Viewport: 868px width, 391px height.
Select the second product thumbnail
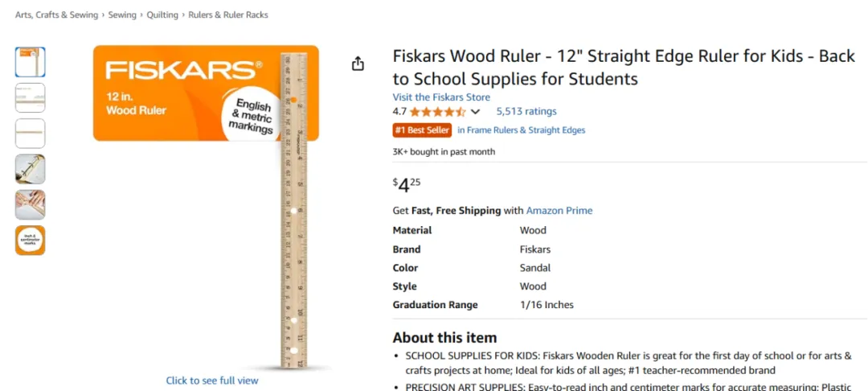[31, 97]
